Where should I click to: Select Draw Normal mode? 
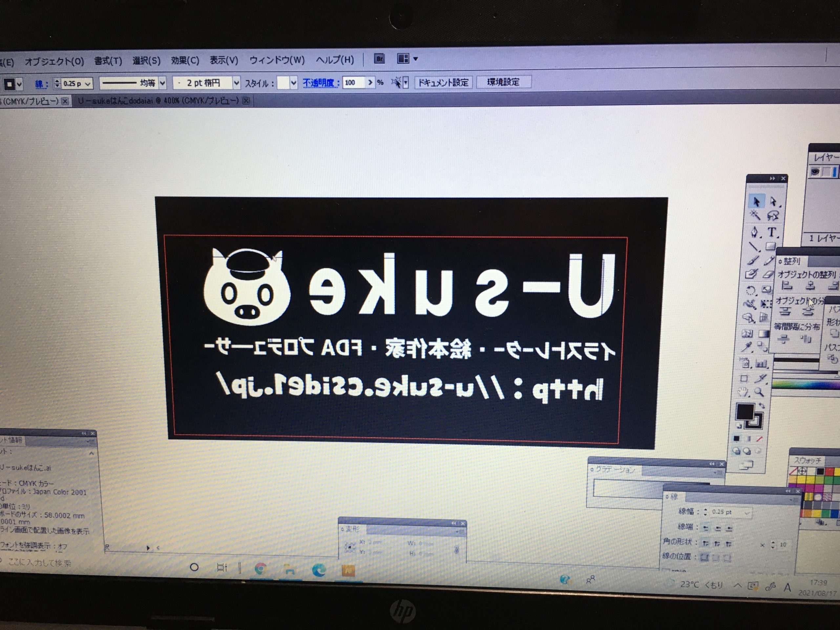[x=737, y=451]
